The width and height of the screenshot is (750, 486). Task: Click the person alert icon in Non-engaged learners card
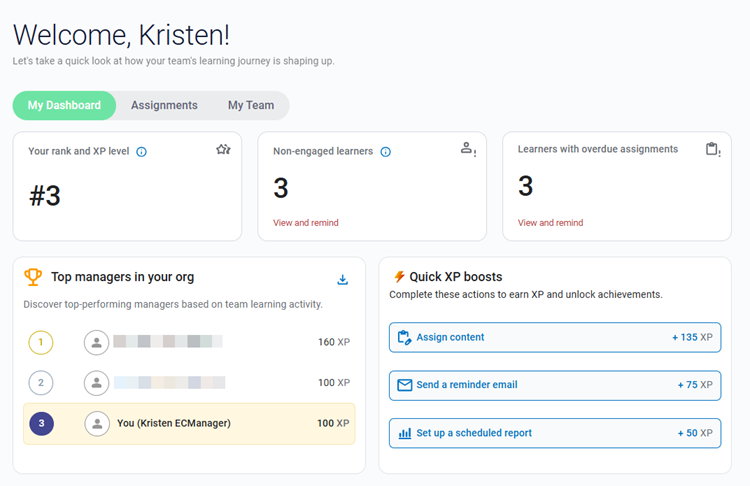tap(467, 149)
